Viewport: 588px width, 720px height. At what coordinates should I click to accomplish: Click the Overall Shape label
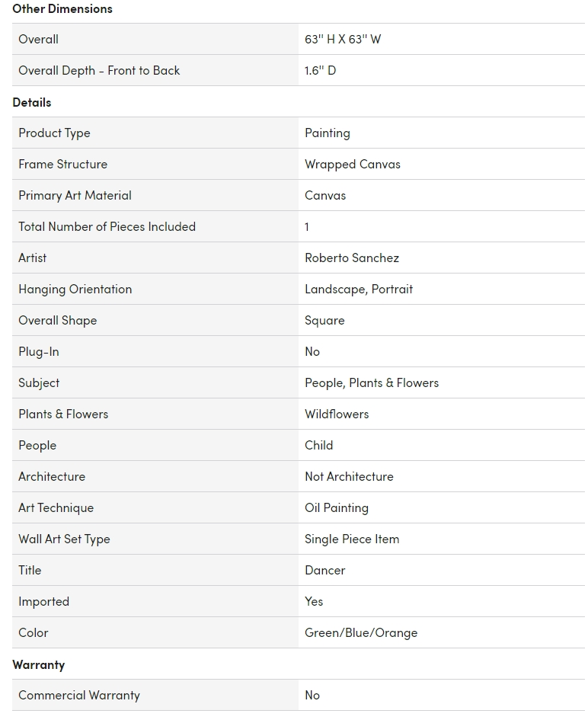pyautogui.click(x=57, y=321)
